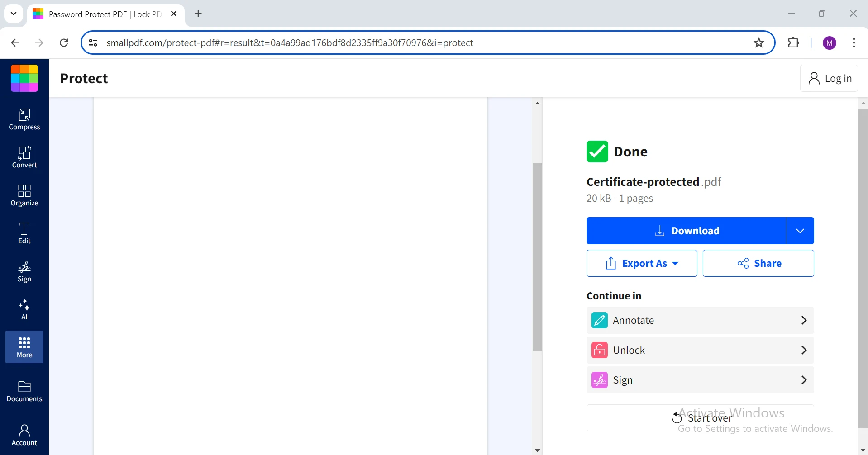
Task: Close the Password Protect PDF tab
Action: point(174,14)
